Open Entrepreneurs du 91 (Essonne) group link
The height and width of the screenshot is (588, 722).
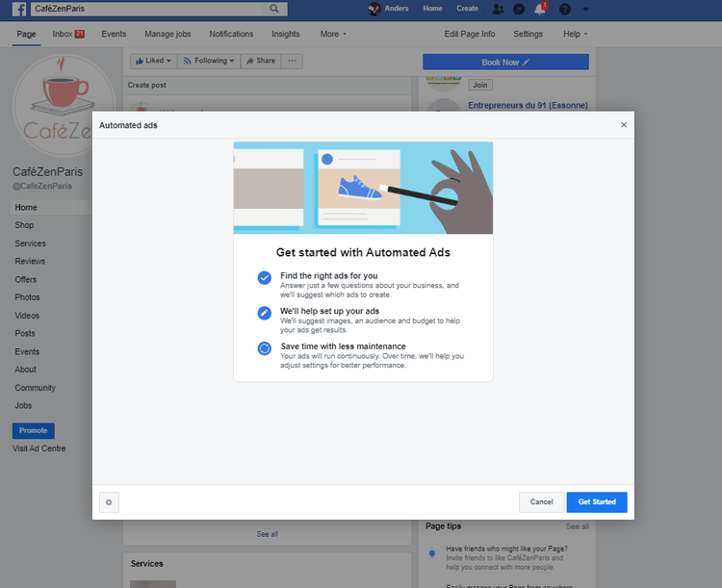tap(528, 106)
